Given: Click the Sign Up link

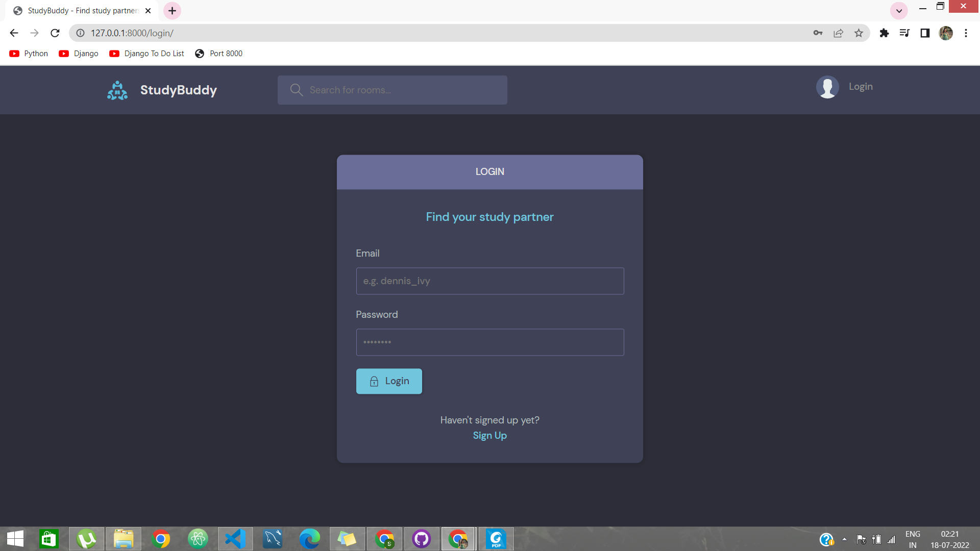Looking at the screenshot, I should 489,435.
